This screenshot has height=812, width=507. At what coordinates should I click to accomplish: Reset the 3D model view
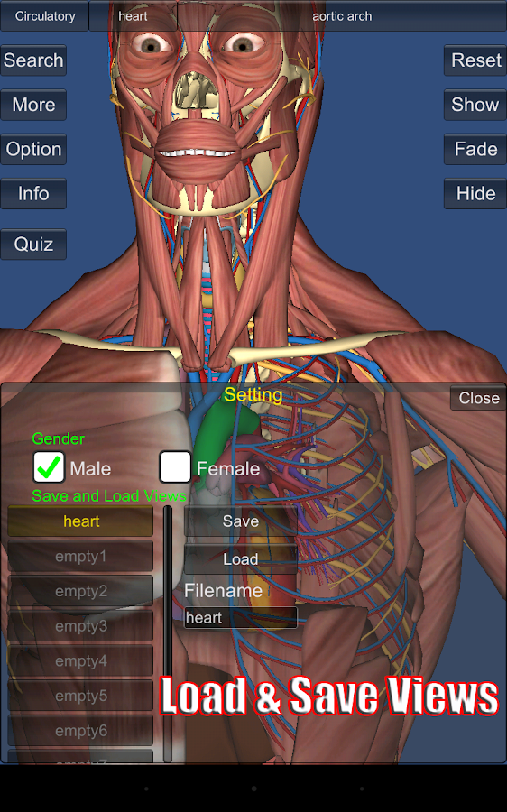475,60
